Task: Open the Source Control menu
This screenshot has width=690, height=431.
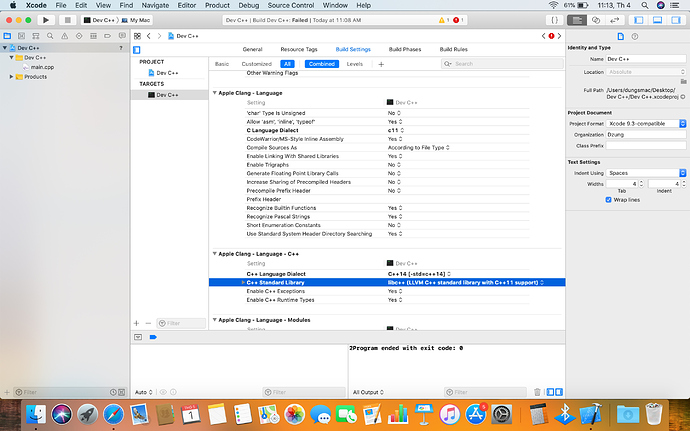Action: click(291, 5)
